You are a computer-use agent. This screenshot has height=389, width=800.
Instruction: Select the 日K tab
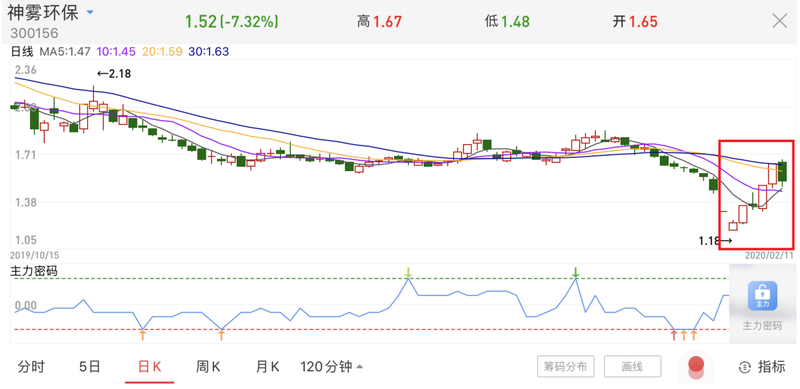150,367
